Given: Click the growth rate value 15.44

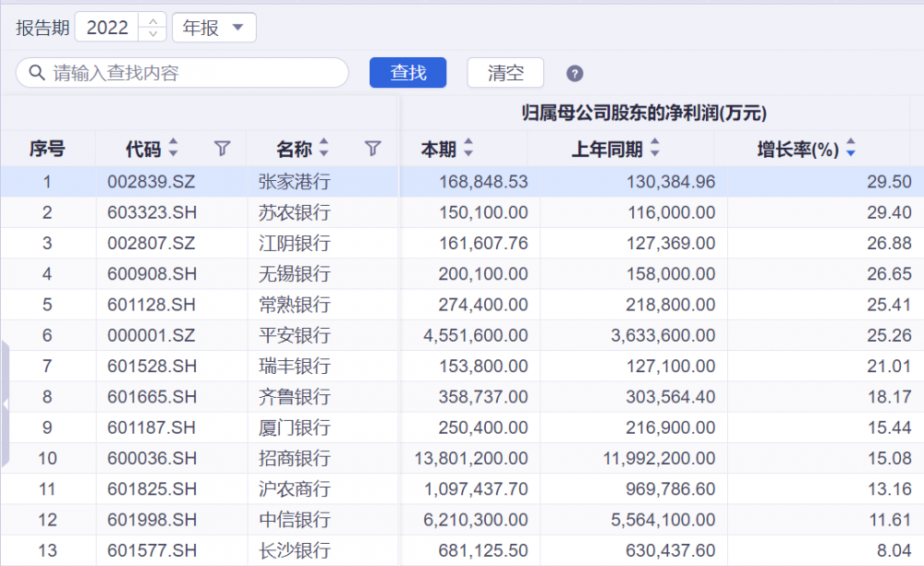Looking at the screenshot, I should (x=889, y=428).
